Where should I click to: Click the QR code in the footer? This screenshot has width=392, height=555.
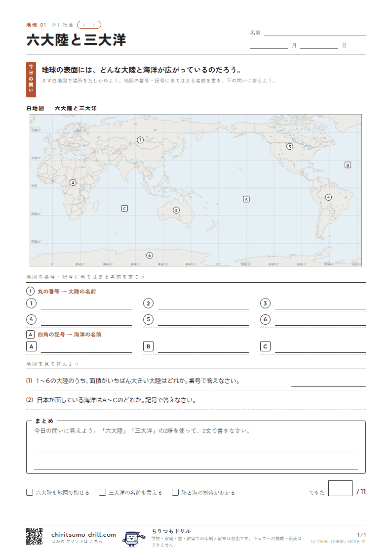point(34,536)
